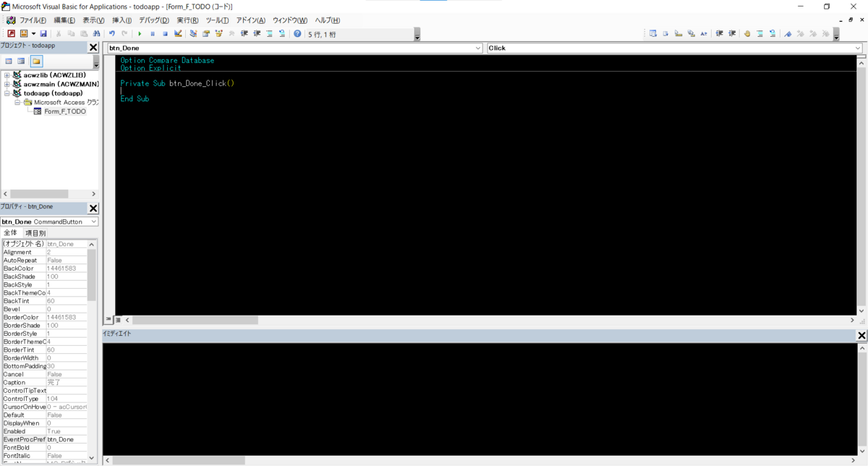Click the Reset (stop) square icon
868x466 pixels.
tap(165, 33)
